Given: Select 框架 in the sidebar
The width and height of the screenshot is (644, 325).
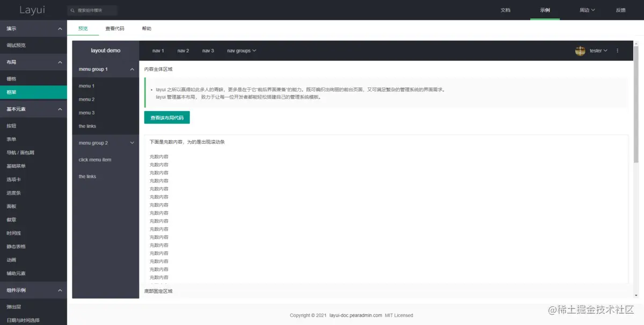Looking at the screenshot, I should point(33,92).
